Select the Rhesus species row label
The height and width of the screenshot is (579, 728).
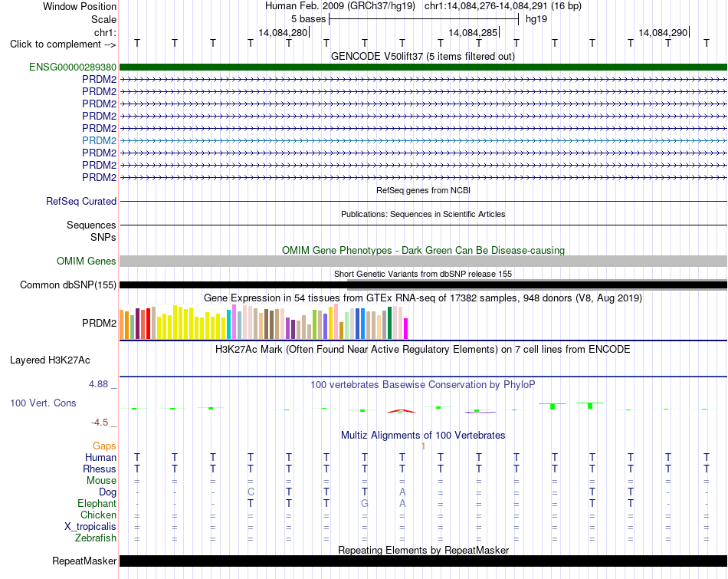tap(100, 469)
